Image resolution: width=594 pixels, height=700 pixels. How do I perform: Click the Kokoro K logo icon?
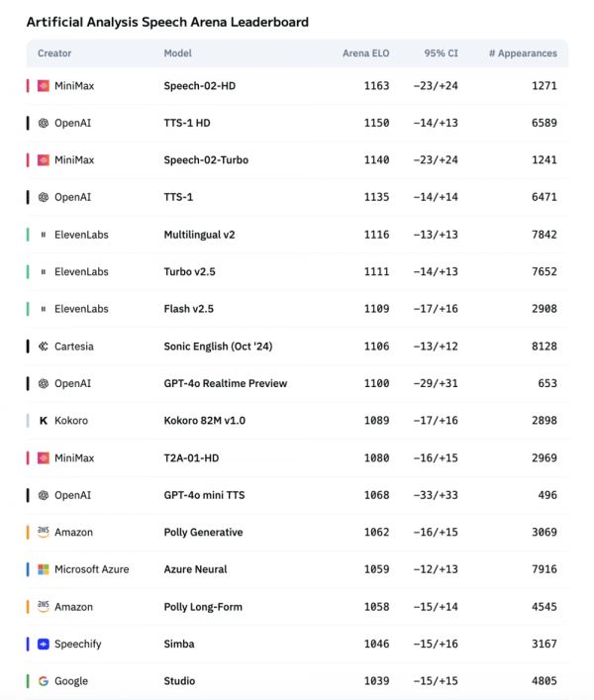pyautogui.click(x=44, y=421)
